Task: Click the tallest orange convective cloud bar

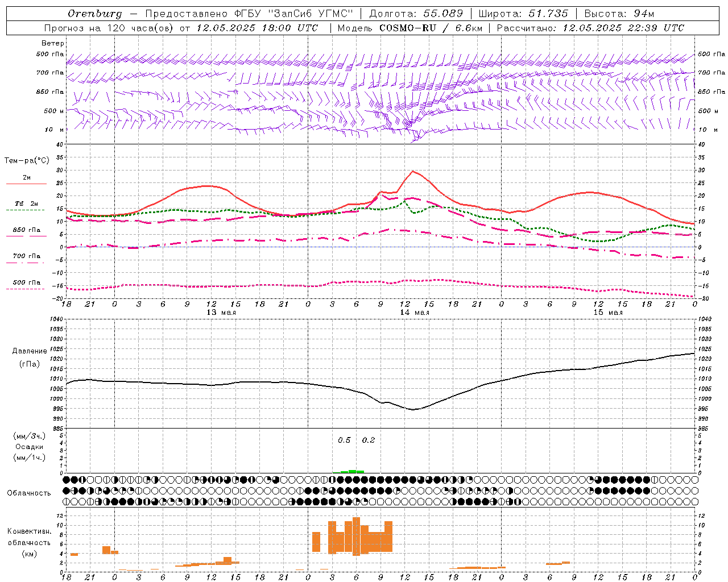Action: [x=357, y=537]
